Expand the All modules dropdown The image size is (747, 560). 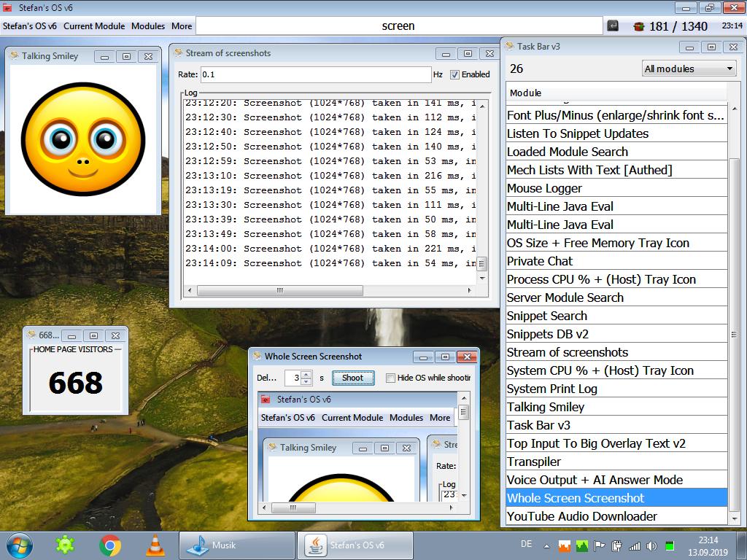pos(688,69)
